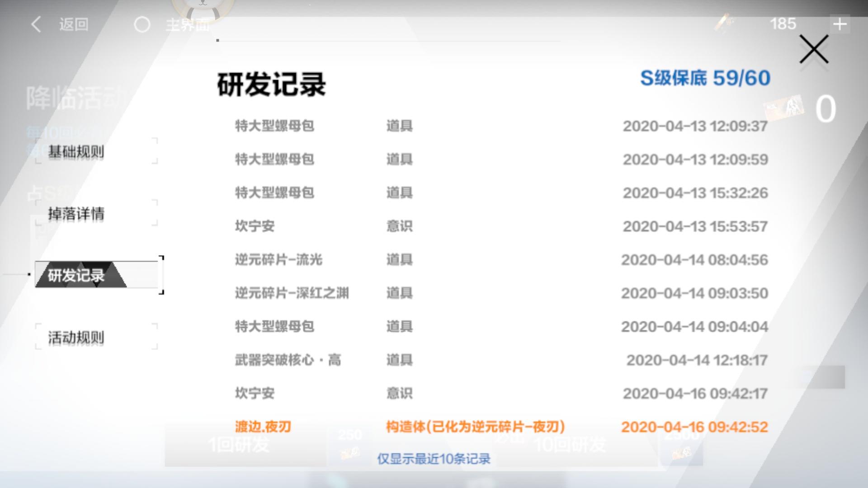Screen dimensions: 868x488
Task: Open the 基础规则 tab
Action: [96, 151]
